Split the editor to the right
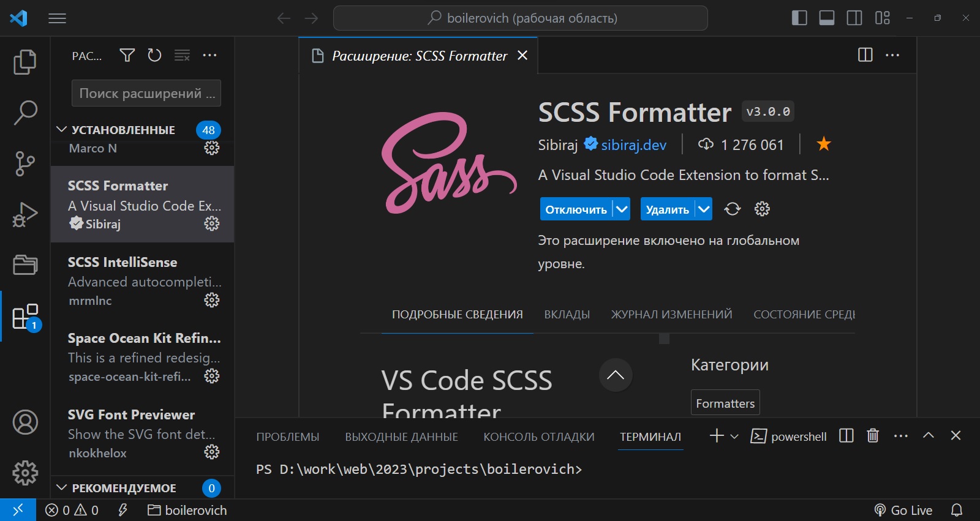The height and width of the screenshot is (521, 980). tap(865, 55)
